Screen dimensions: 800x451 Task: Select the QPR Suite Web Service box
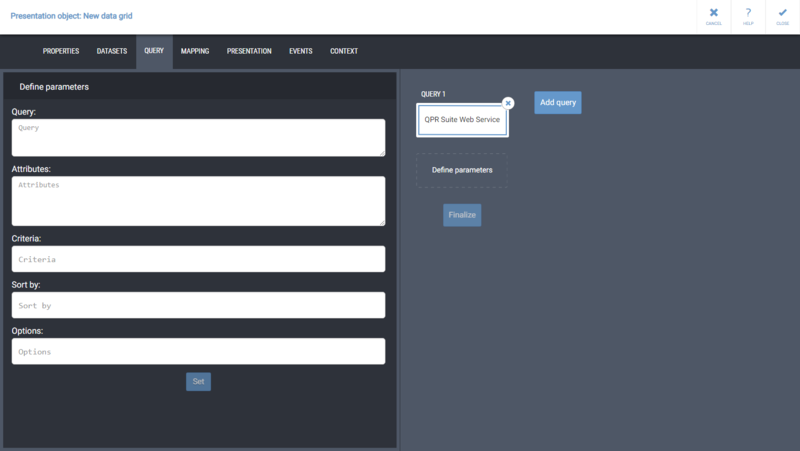click(462, 119)
